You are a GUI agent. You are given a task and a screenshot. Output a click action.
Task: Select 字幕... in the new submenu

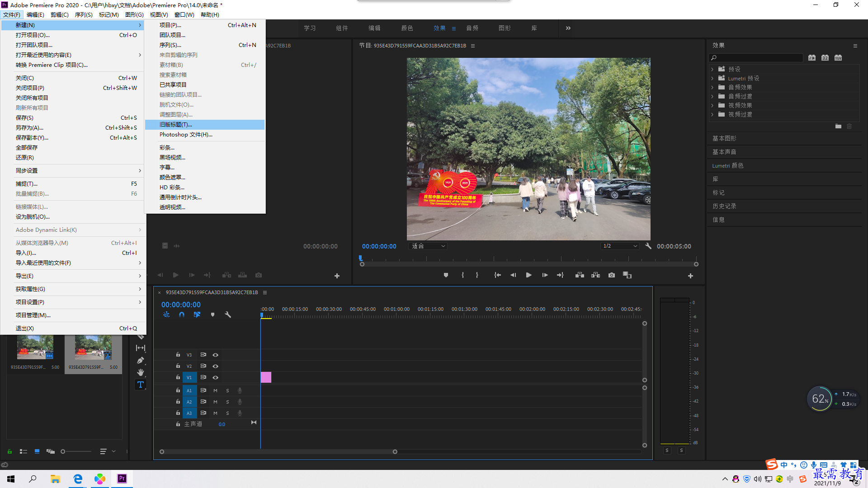tap(205, 168)
